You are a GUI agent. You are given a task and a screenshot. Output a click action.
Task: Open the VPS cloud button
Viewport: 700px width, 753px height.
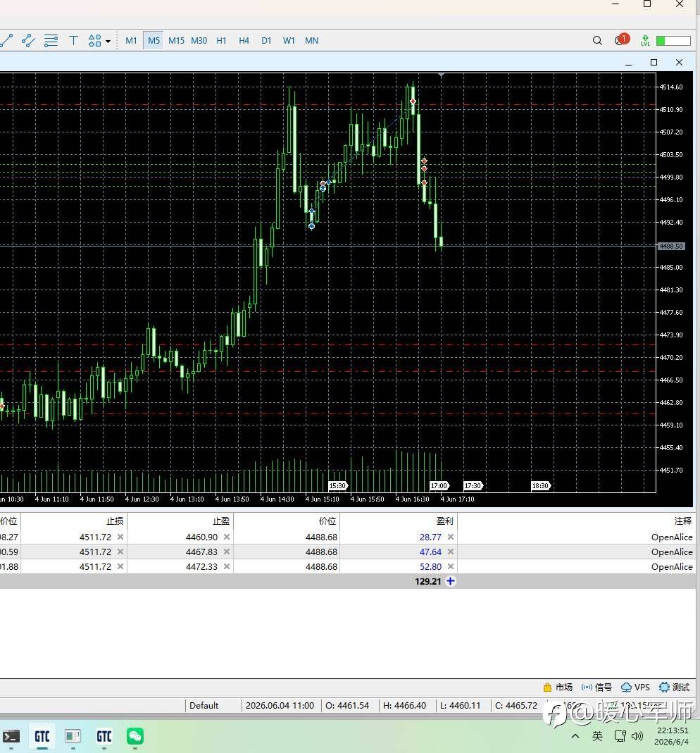pyautogui.click(x=635, y=687)
